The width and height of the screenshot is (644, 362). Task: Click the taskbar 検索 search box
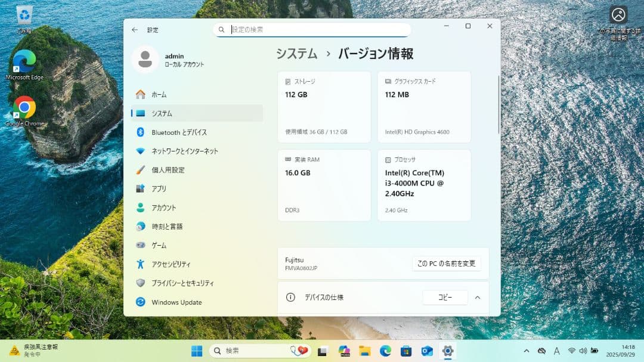tap(261, 351)
